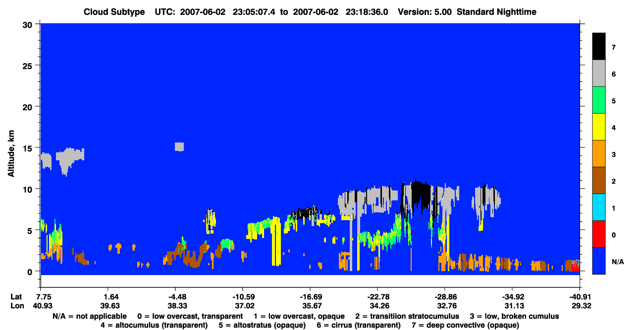Viewport: 644px width, 330px height.
Task: Click legend text '4 = altocumulus (transparent)'
Action: 154,325
